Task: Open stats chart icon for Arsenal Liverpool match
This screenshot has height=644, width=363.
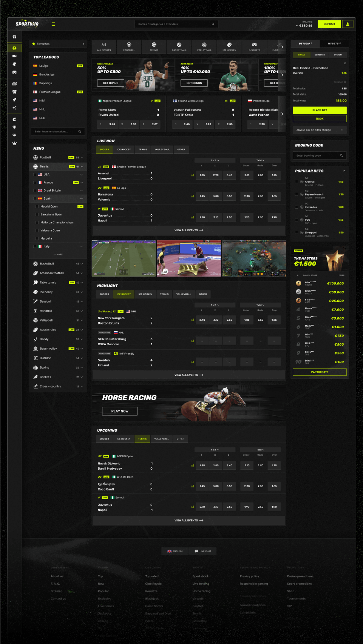Action: coord(193,175)
